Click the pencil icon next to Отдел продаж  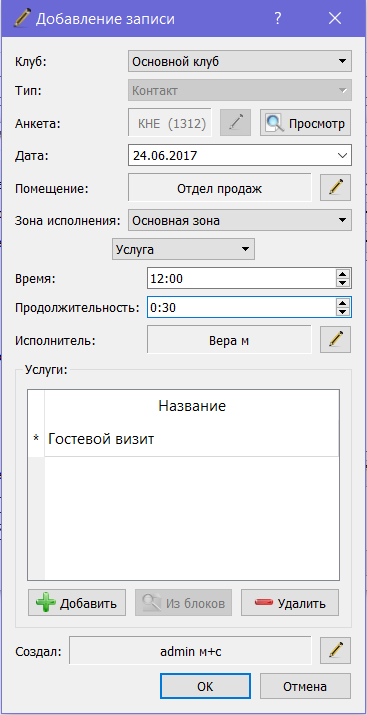336,187
